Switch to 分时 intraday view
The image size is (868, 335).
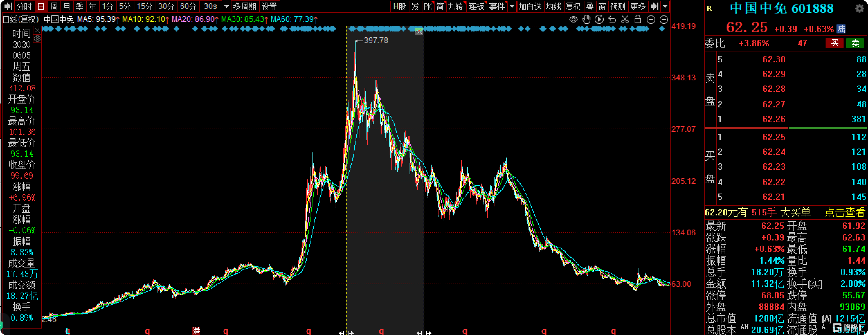(24, 6)
